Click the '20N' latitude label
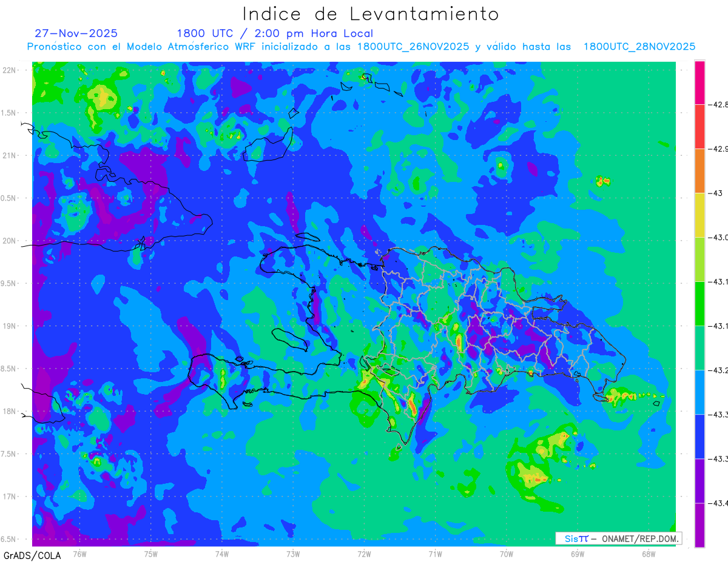728x562 pixels. (10, 241)
